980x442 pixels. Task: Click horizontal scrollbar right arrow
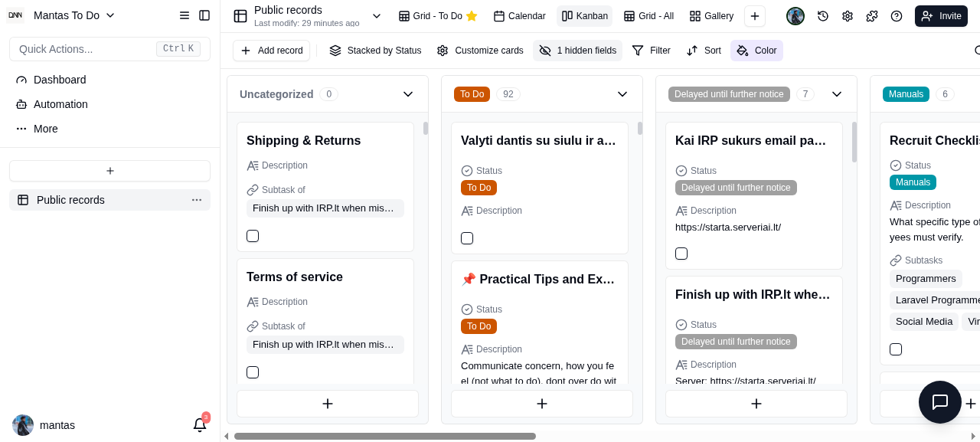(973, 437)
